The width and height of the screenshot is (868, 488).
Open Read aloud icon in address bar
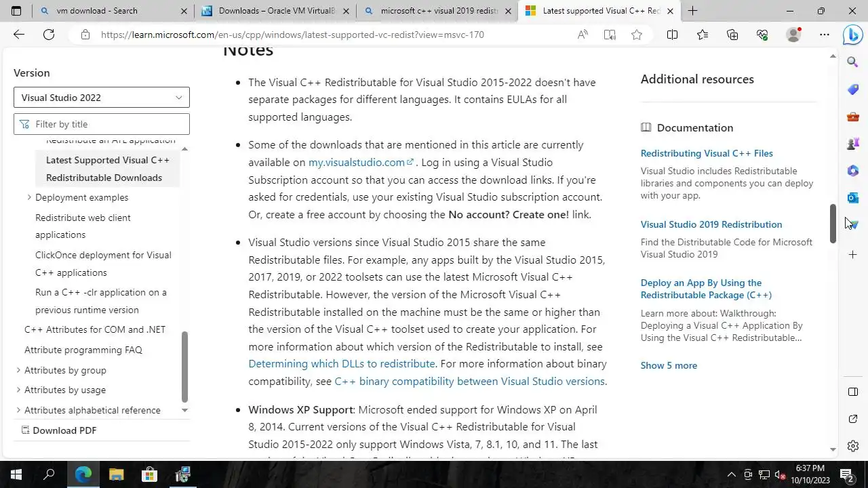tap(583, 35)
